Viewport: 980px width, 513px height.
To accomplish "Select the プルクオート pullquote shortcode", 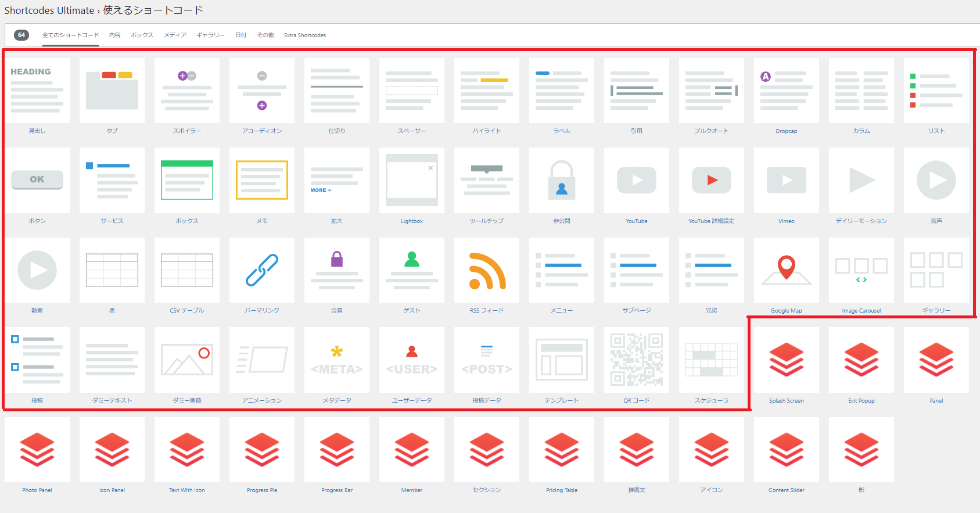I will (712, 91).
